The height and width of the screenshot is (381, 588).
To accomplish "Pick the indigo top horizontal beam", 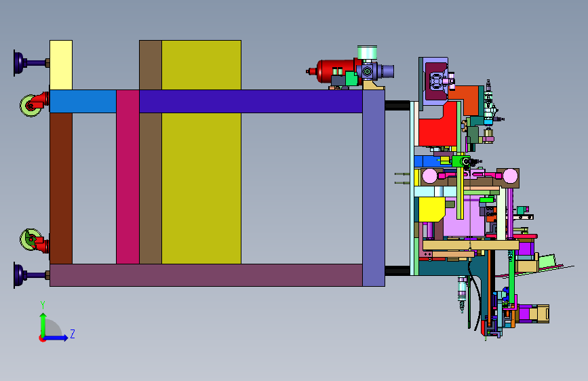I will [x=250, y=101].
